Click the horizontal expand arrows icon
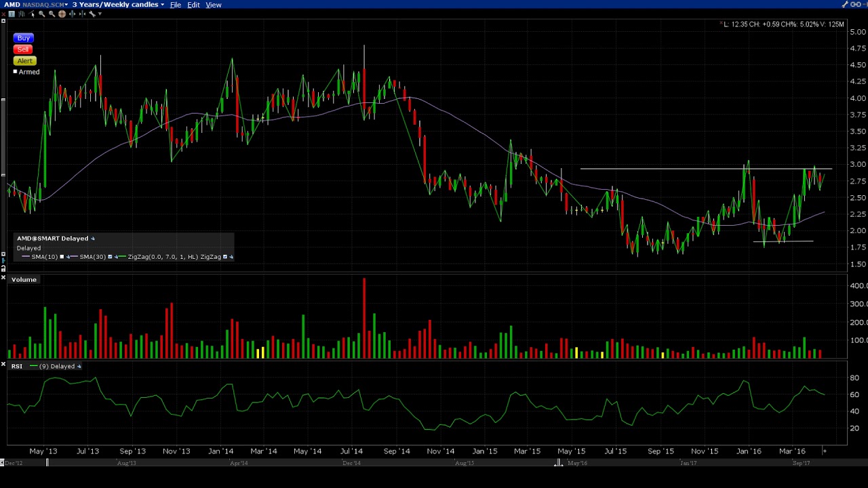 pos(72,14)
